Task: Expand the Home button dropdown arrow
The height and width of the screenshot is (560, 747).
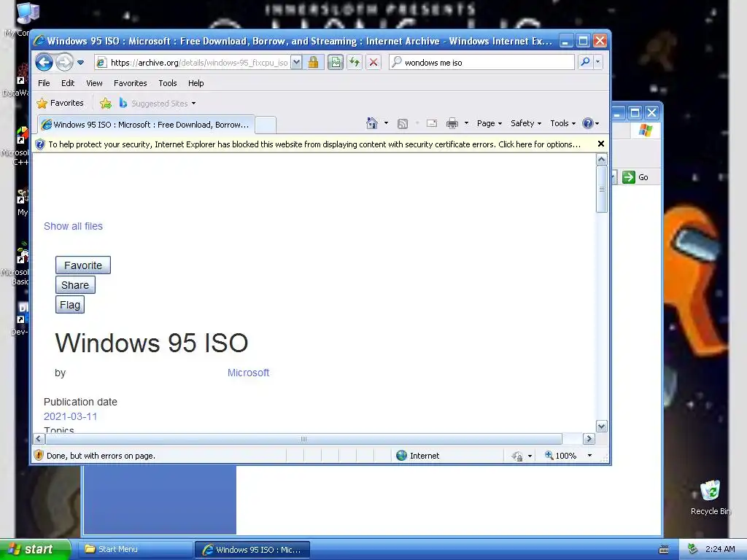Action: (x=386, y=123)
